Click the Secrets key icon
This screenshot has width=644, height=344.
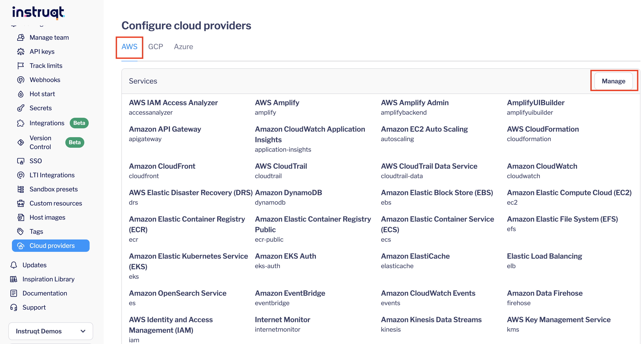pos(21,108)
